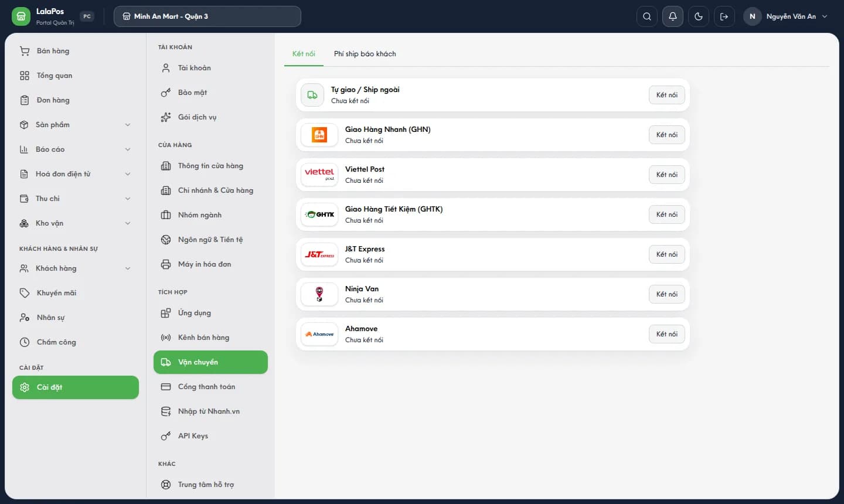Click the Tự giao truck icon
The width and height of the screenshot is (844, 504).
tap(312, 95)
